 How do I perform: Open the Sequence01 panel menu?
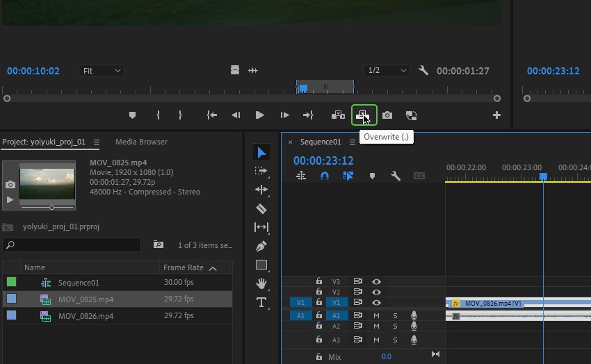pyautogui.click(x=353, y=142)
